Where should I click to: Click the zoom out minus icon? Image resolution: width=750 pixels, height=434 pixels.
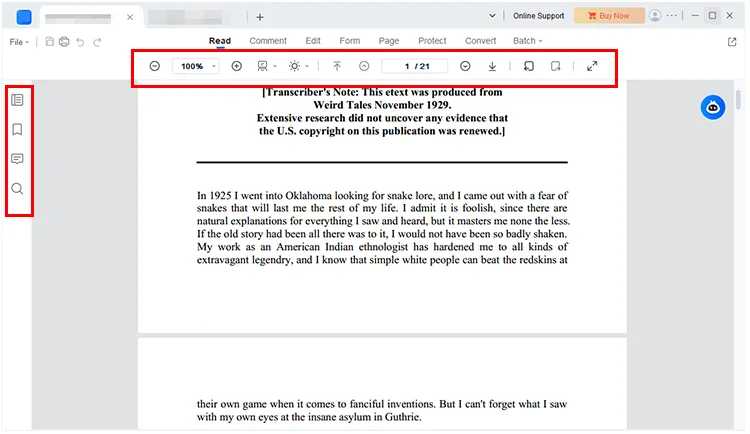click(154, 66)
